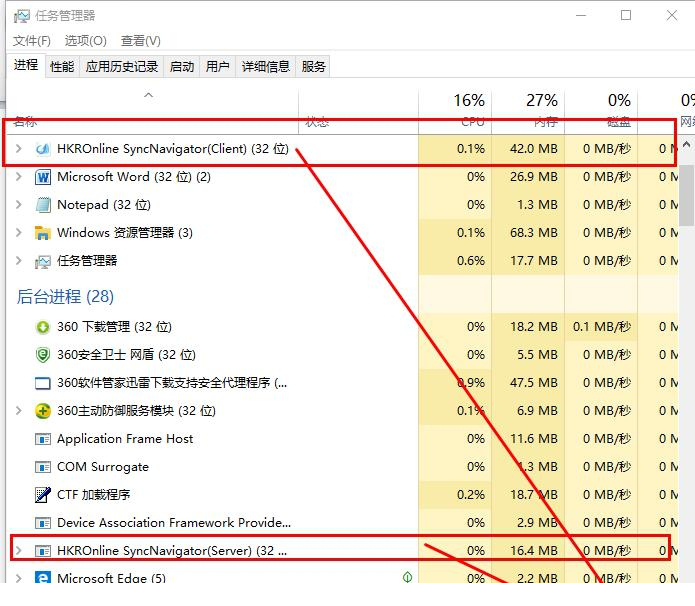The width and height of the screenshot is (695, 606).
Task: Click the 26.9 MB memory value
Action: pyautogui.click(x=534, y=176)
